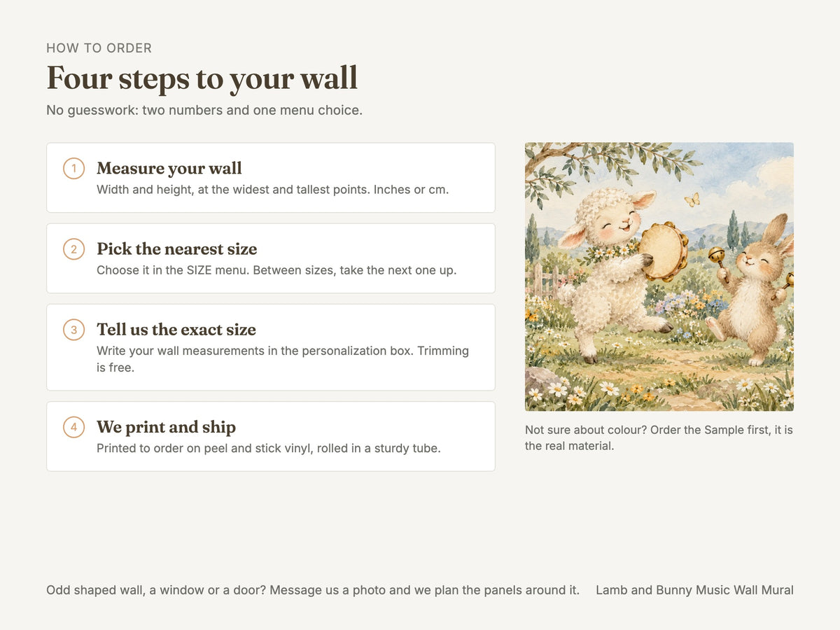Click the step 1 circle number icon
Image resolution: width=840 pixels, height=630 pixels.
(73, 169)
